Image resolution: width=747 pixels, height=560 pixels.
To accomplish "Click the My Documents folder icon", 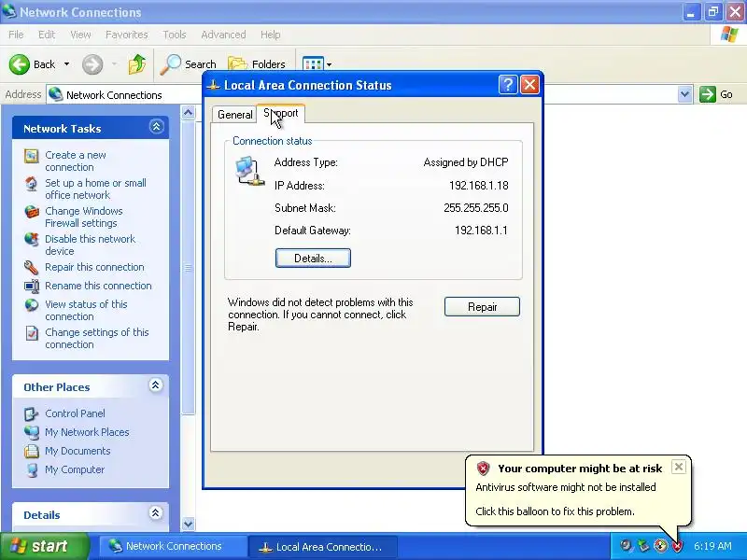I will click(32, 451).
